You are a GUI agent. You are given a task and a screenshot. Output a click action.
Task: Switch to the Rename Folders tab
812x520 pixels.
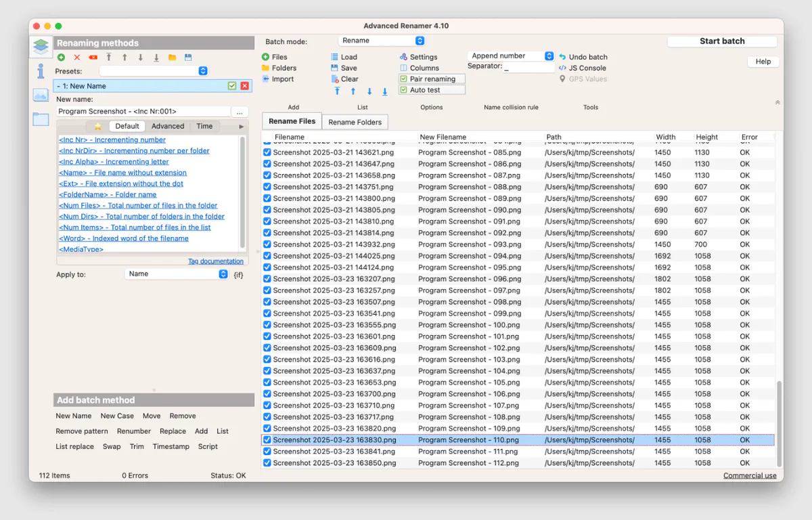click(x=355, y=122)
